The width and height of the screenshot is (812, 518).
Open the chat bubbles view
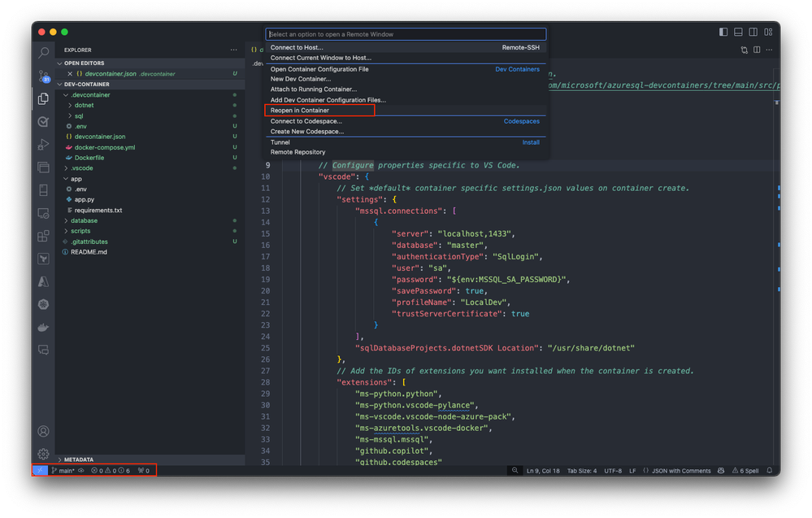point(44,350)
